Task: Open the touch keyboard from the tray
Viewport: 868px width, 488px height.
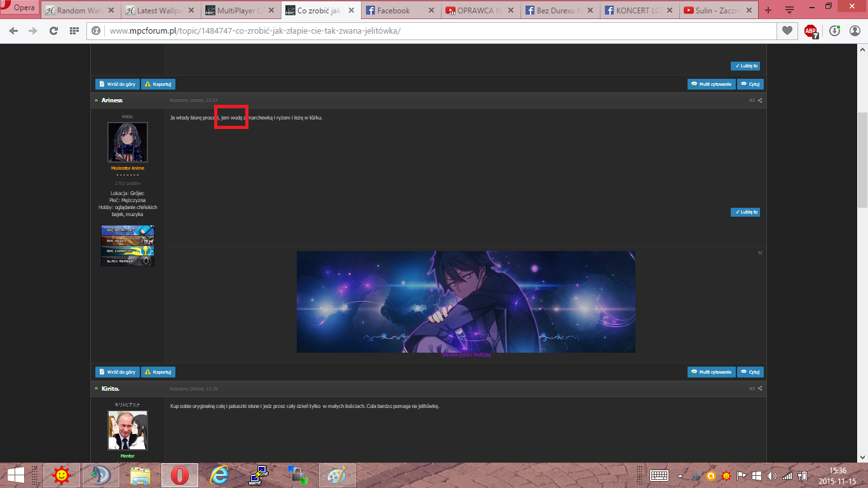Action: click(659, 475)
